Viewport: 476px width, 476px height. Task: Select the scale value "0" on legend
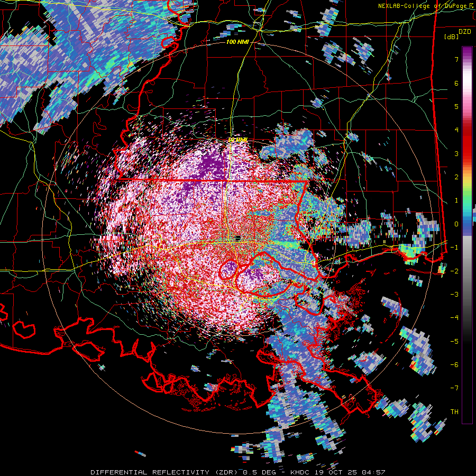(456, 224)
